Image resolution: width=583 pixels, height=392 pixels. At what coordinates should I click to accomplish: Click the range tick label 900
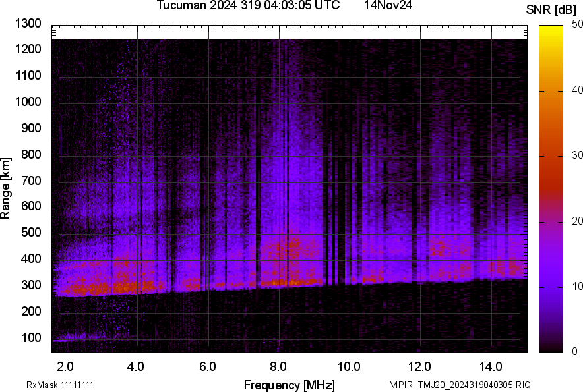click(31, 128)
